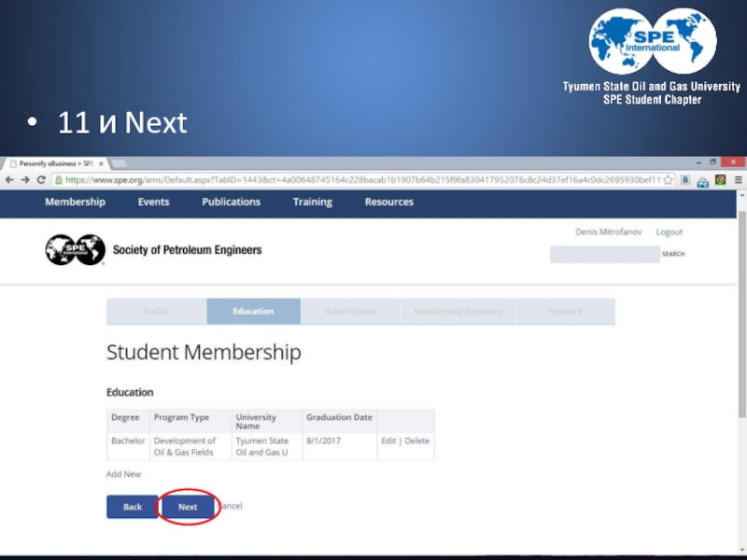Open the Resources menu
The height and width of the screenshot is (560, 747).
[388, 202]
